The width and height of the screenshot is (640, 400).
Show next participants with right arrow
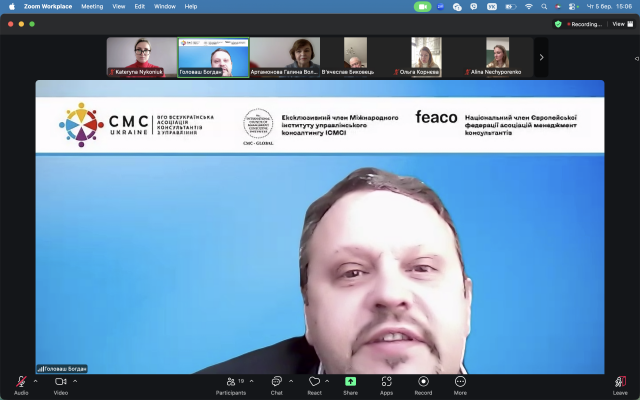click(541, 57)
